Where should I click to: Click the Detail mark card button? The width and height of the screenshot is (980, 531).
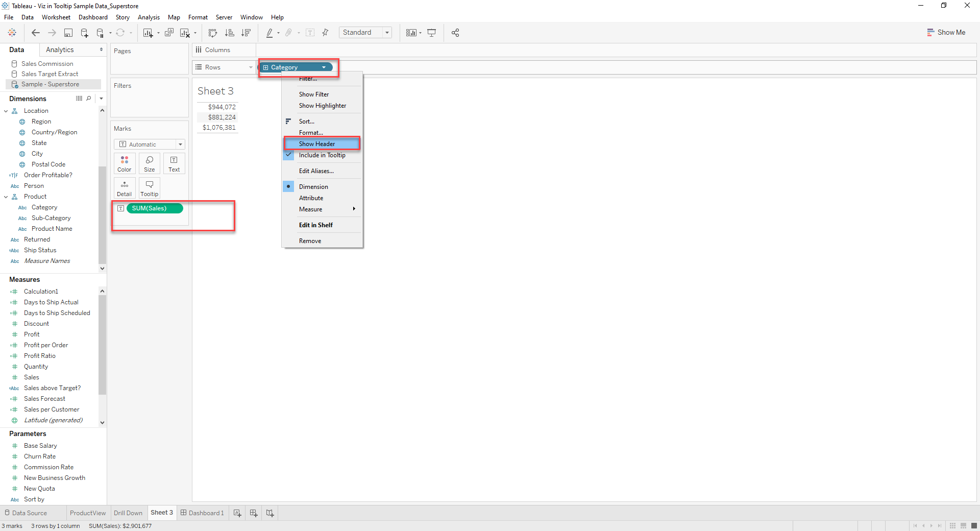pos(125,188)
